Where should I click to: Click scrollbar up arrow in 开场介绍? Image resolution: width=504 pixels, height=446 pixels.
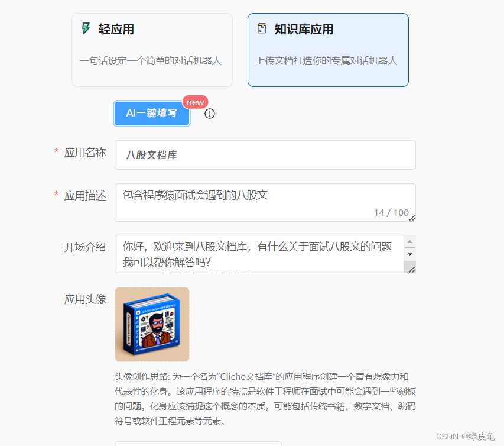tap(410, 242)
